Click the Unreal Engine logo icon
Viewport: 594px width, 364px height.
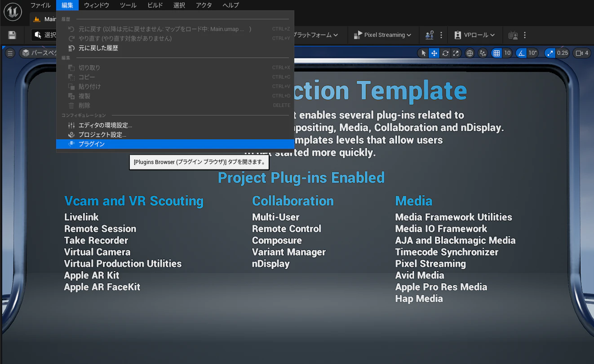click(x=13, y=11)
